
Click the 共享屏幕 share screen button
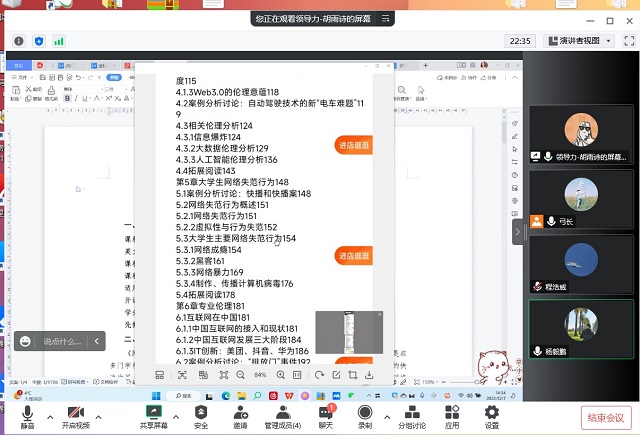[153, 417]
